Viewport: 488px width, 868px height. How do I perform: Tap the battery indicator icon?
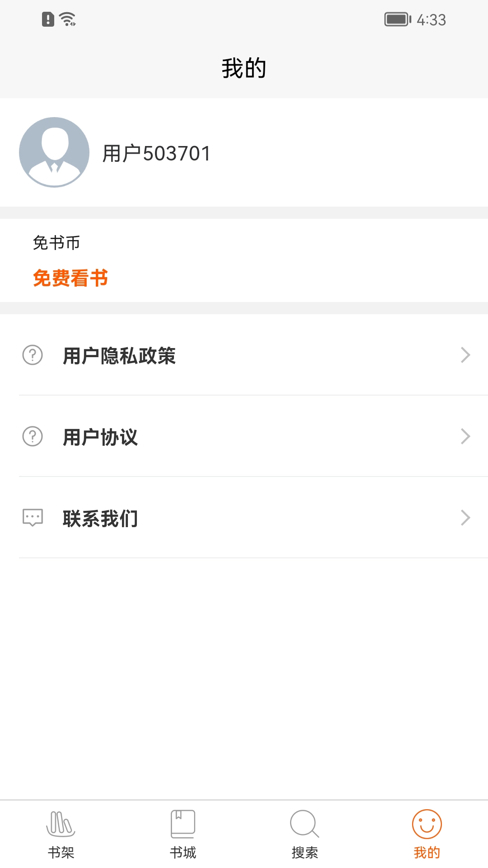397,19
